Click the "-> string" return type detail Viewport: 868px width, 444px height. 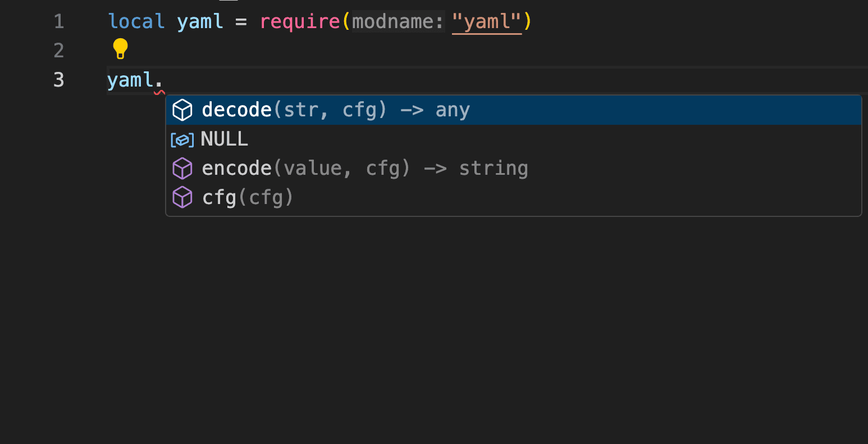pyautogui.click(x=476, y=169)
